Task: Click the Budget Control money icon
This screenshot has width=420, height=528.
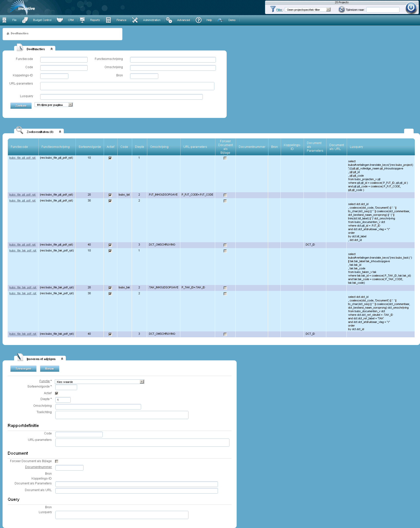Action: pos(25,20)
